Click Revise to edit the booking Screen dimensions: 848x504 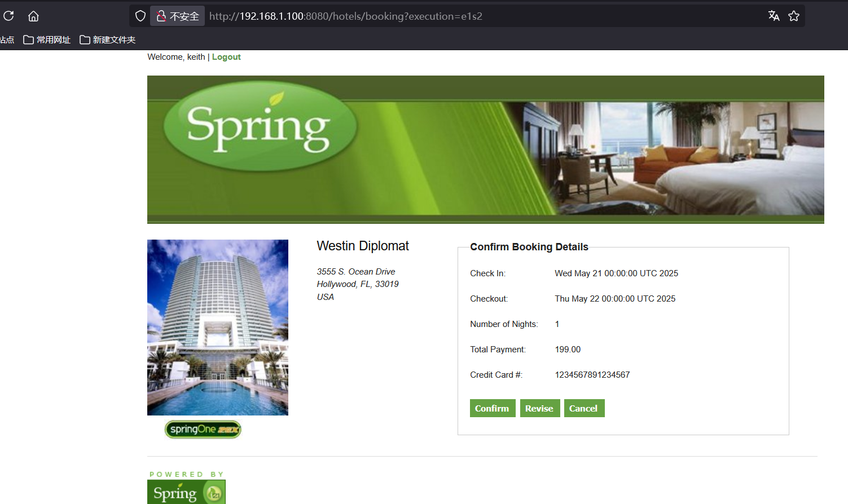click(539, 408)
